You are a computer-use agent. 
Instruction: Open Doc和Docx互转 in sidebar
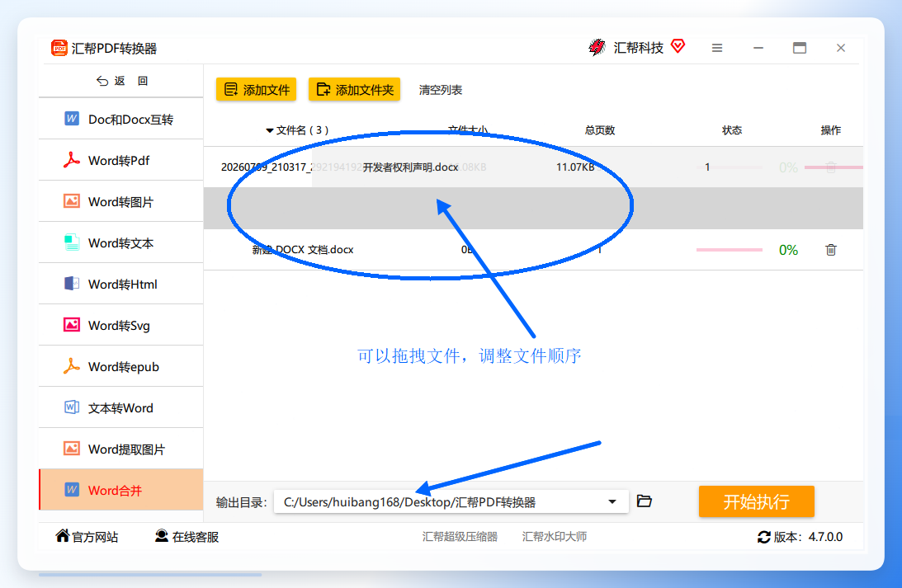point(121,119)
